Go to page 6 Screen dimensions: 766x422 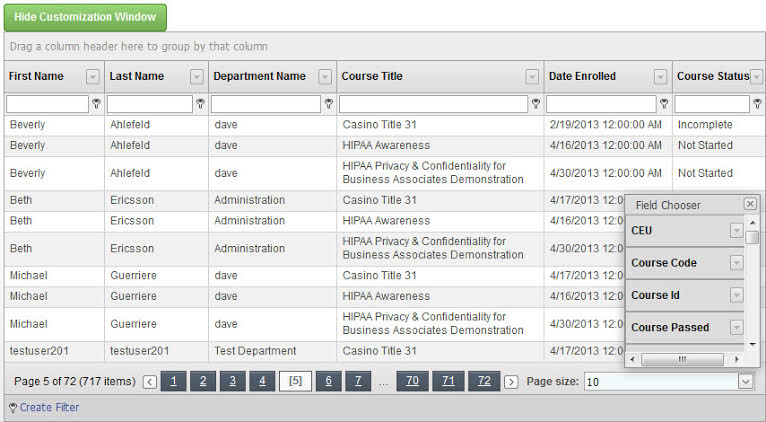(327, 381)
